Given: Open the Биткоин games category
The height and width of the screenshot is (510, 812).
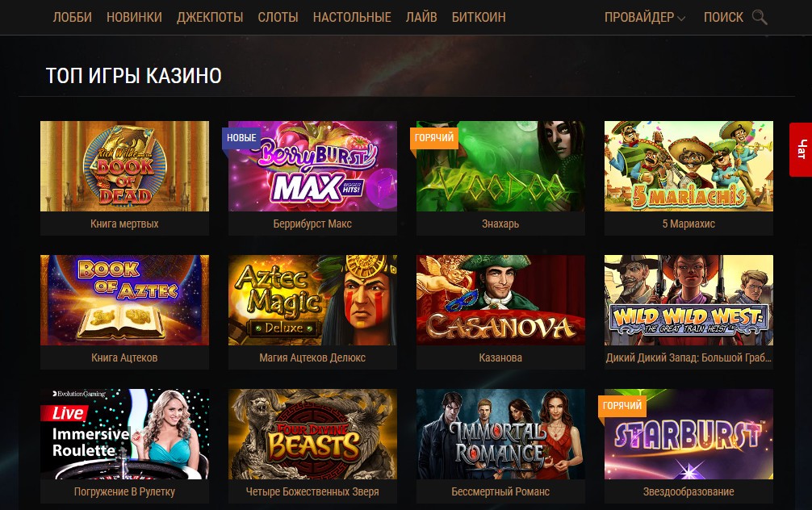Looking at the screenshot, I should click(479, 17).
